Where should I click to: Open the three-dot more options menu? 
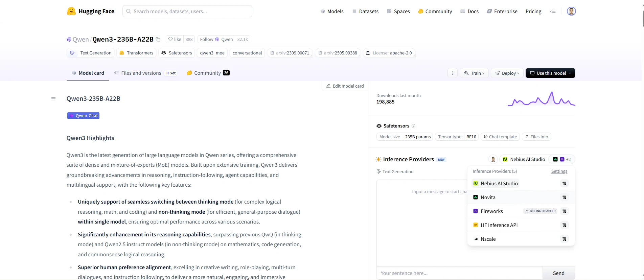pyautogui.click(x=452, y=73)
